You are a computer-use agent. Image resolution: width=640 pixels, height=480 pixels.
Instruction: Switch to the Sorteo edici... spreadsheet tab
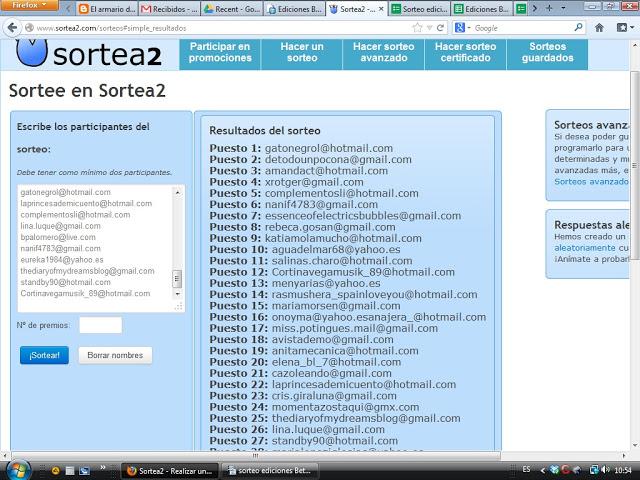tap(420, 9)
